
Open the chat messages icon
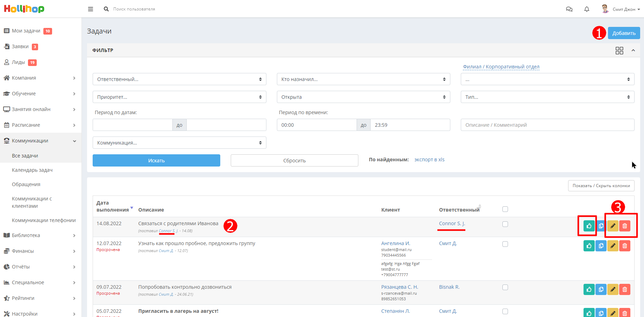(569, 9)
